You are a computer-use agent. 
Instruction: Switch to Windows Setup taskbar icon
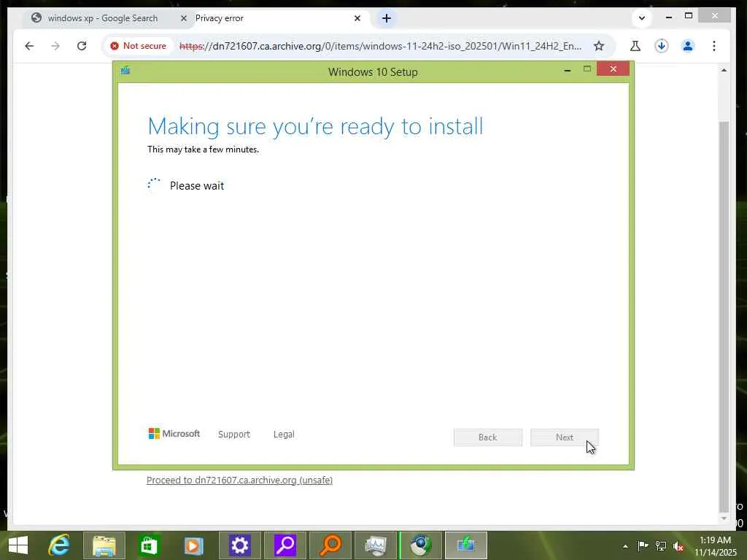click(466, 545)
